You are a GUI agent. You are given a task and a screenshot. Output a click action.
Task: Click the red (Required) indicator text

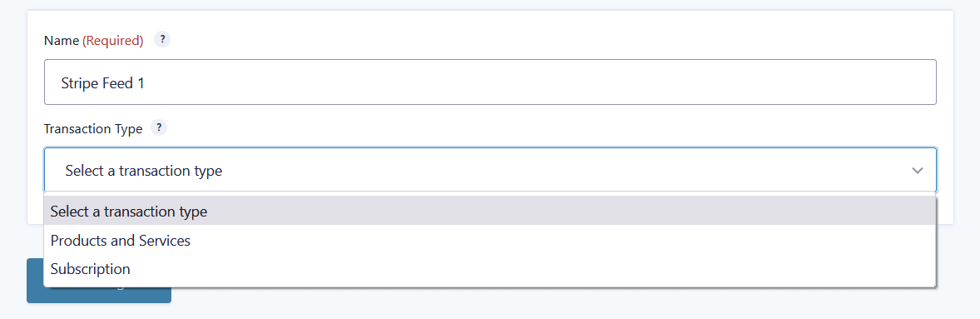(x=113, y=41)
